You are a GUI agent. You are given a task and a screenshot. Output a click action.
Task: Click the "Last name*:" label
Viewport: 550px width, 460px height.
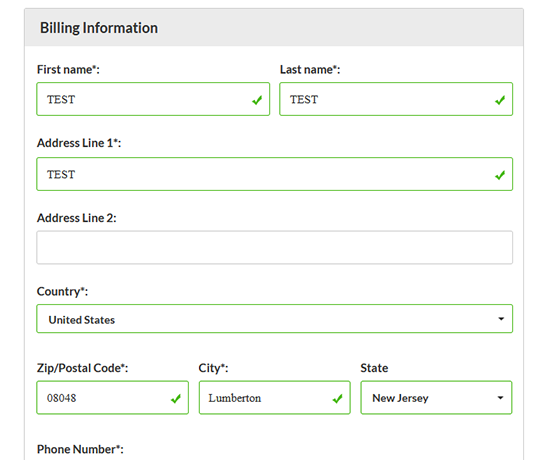[x=310, y=69]
